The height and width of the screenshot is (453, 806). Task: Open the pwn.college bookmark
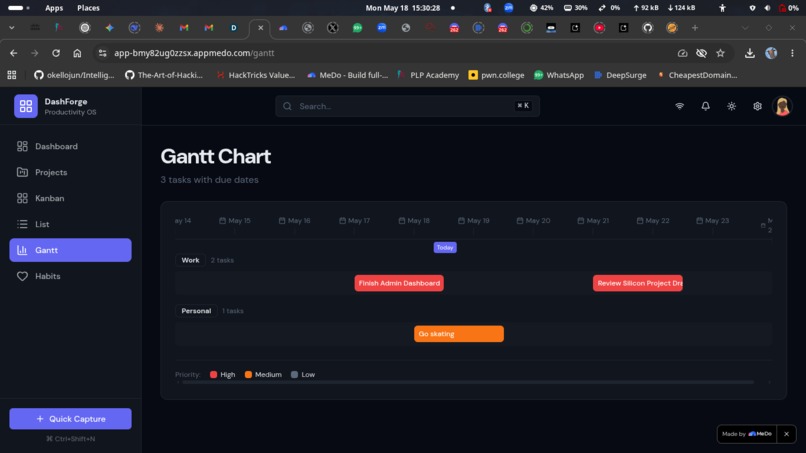[496, 75]
